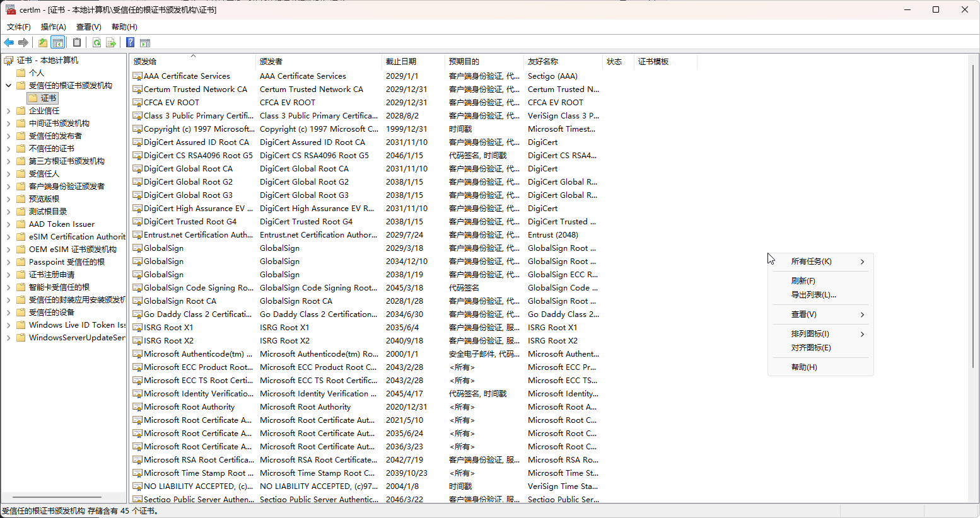Click the Export List toolbar icon
This screenshot has height=518, width=980.
point(111,43)
